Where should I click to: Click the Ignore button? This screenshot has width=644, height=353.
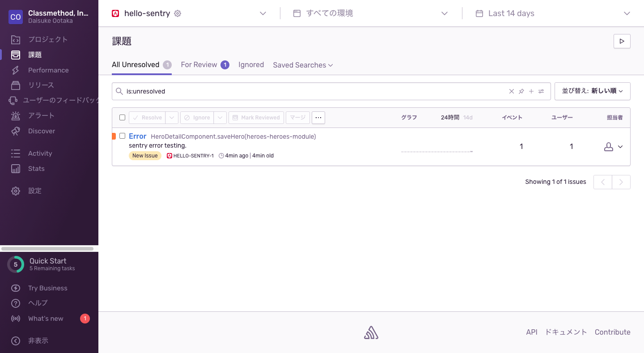[197, 118]
